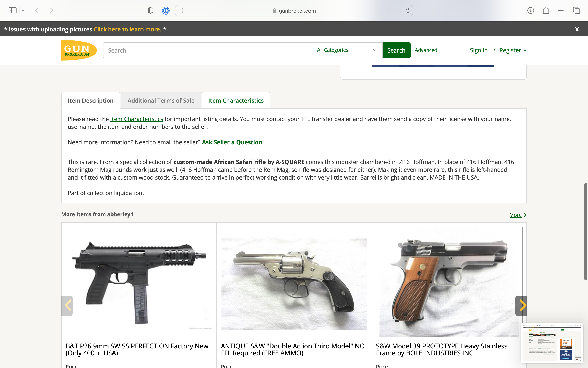Open the sidebar tab group chevron
The image size is (588, 368).
click(23, 10)
